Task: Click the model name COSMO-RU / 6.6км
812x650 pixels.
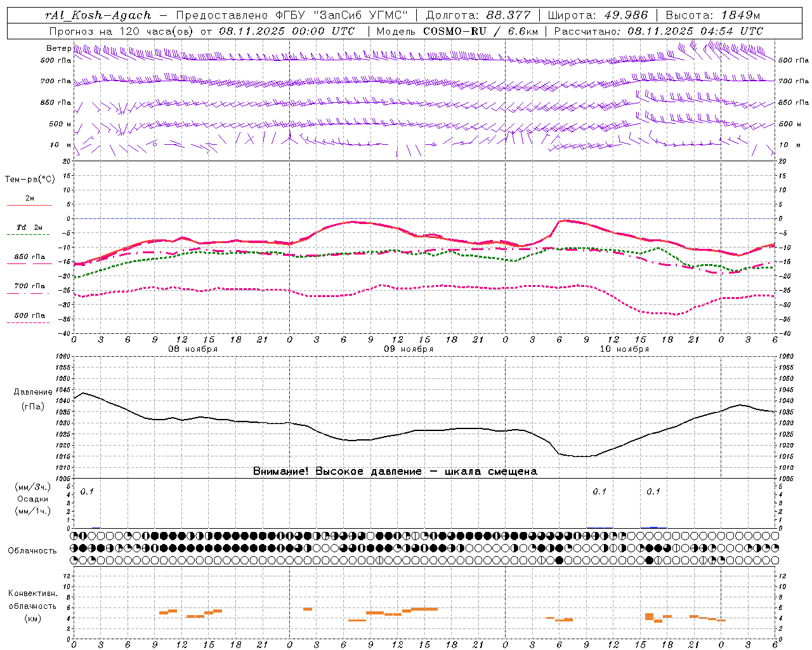Action: point(481,31)
